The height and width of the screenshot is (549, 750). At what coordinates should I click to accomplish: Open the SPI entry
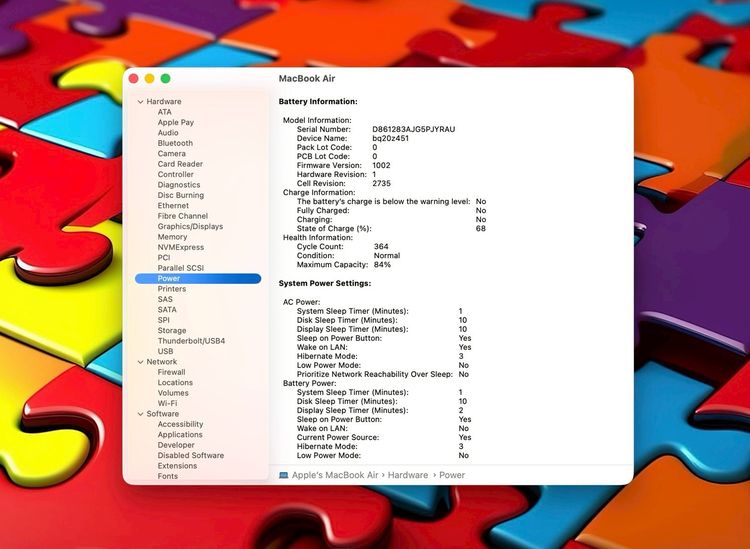[164, 320]
